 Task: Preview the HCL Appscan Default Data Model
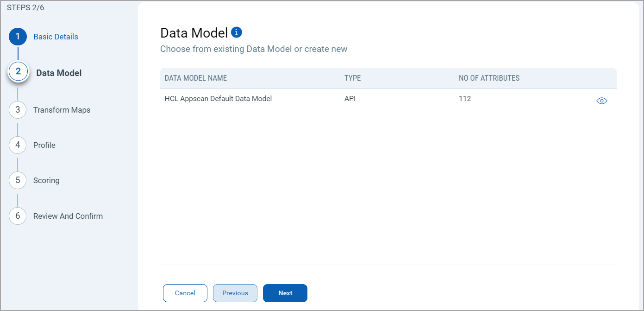tap(601, 100)
